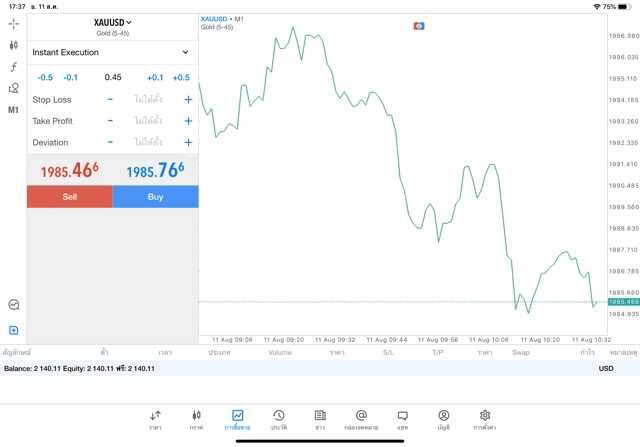Decrease Take Profit with minus button

tap(110, 121)
